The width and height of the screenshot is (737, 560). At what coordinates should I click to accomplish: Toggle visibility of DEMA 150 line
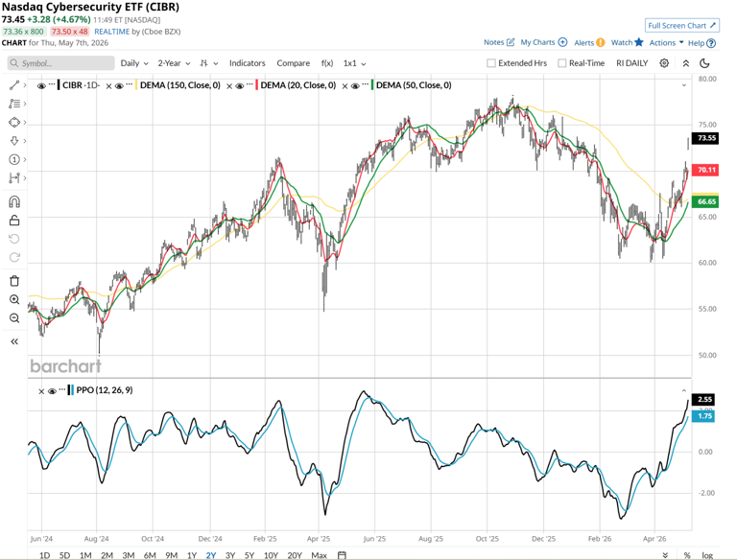coord(119,86)
